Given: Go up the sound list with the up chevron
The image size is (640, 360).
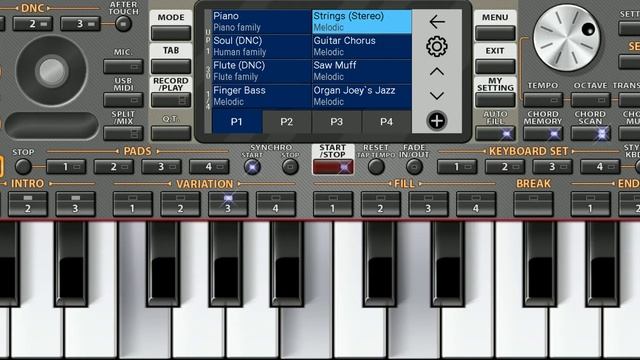Looking at the screenshot, I should click(437, 72).
